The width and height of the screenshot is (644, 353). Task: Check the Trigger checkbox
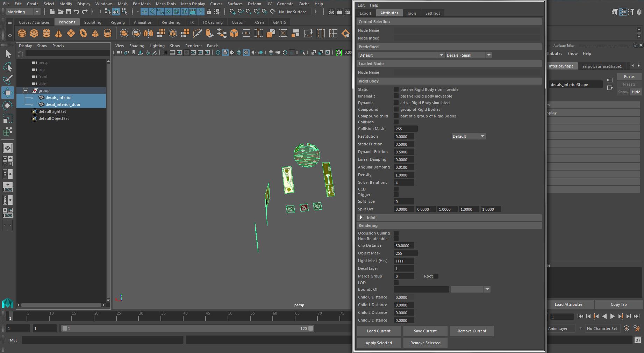coord(396,195)
